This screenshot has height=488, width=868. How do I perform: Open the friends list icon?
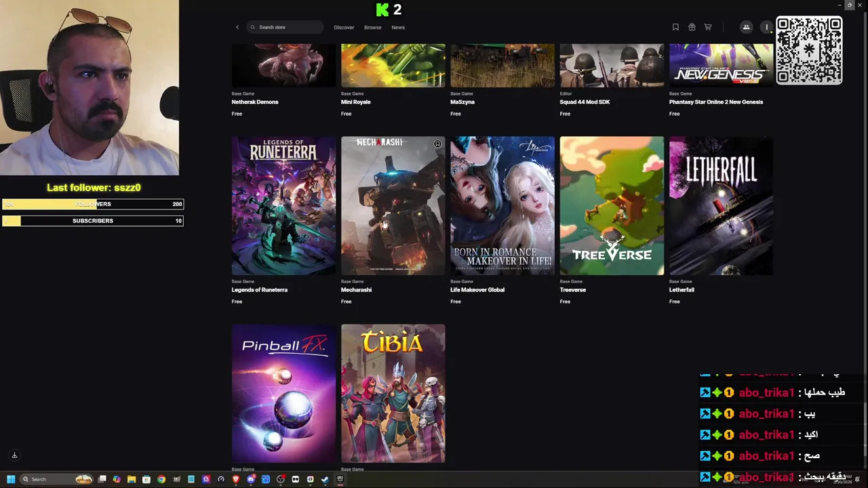(746, 27)
